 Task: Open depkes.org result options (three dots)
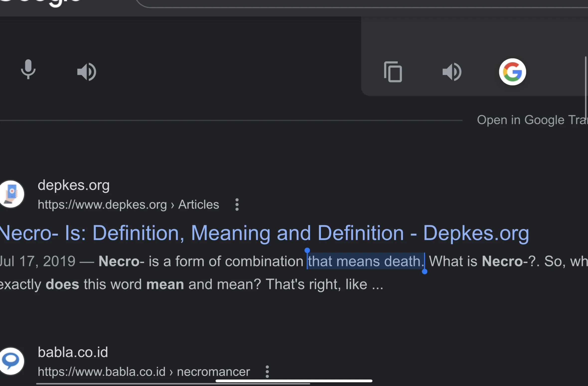pyautogui.click(x=237, y=204)
